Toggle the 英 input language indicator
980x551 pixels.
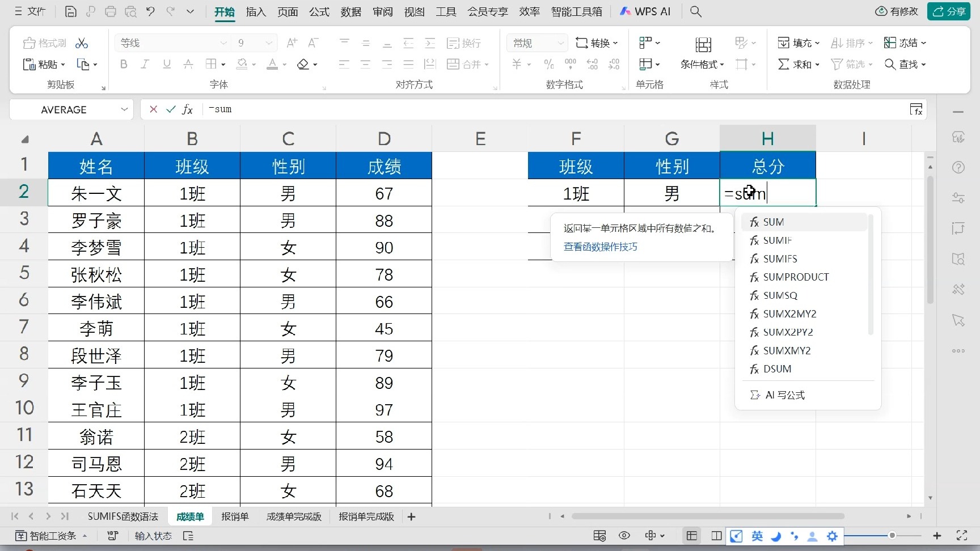coord(757,536)
